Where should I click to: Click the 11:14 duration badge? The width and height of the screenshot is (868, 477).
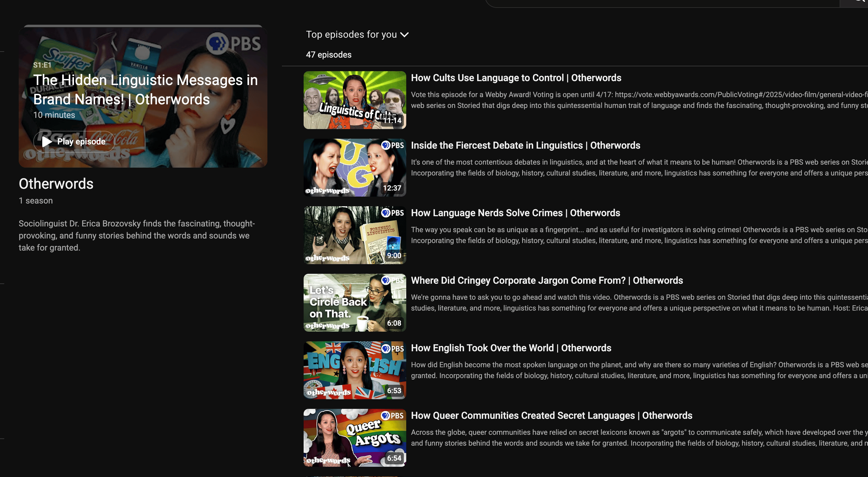[x=392, y=121]
